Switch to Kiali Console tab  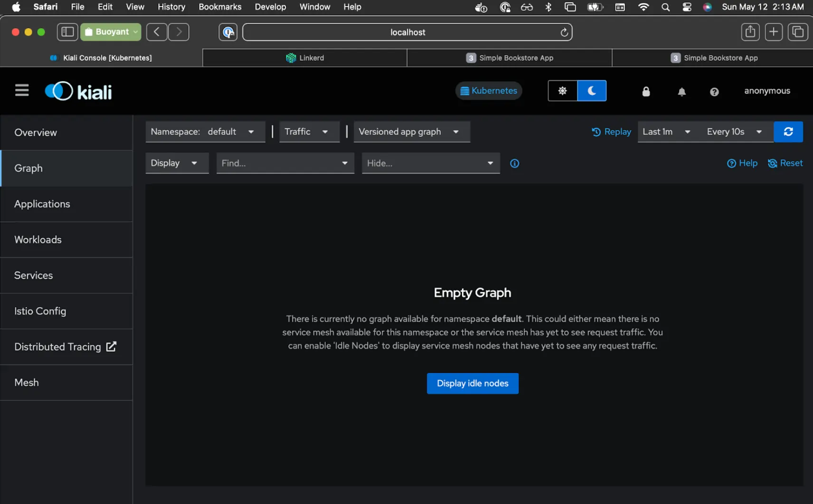(101, 58)
